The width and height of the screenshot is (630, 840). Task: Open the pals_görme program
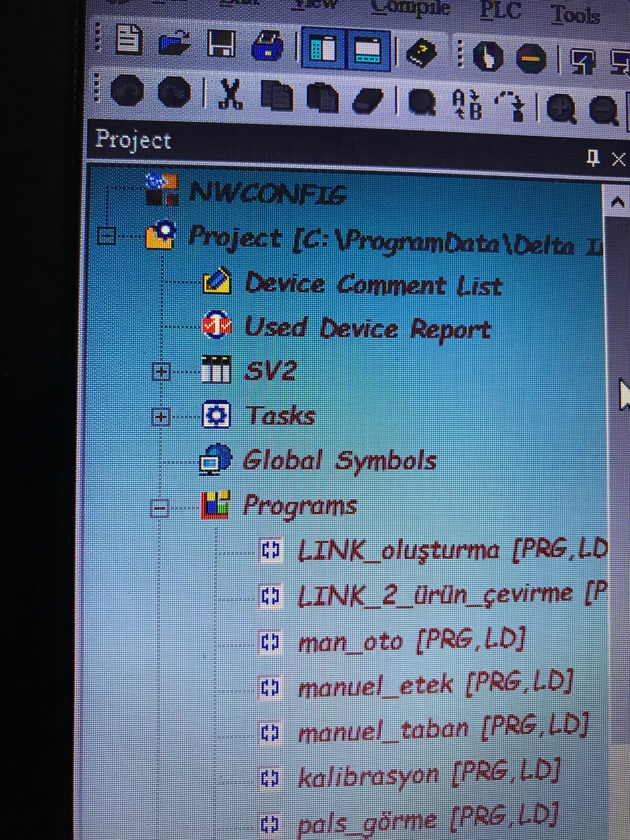428,819
